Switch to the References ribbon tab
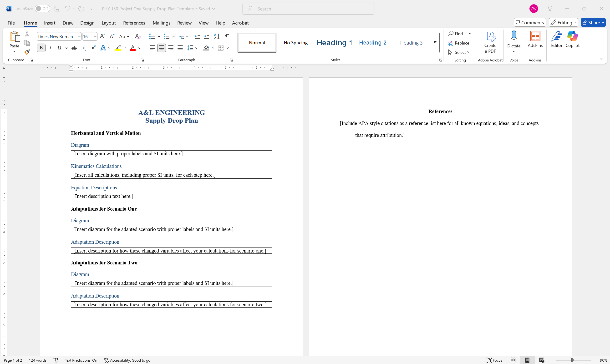The image size is (610, 364). coord(134,23)
